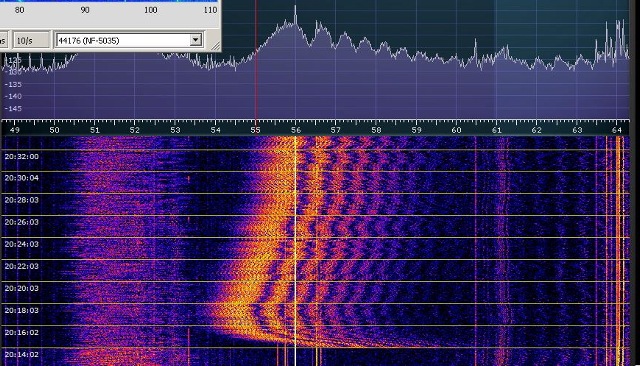The width and height of the screenshot is (640, 366).
Task: Click the 64 label on frequency ruler
Action: pos(616,130)
